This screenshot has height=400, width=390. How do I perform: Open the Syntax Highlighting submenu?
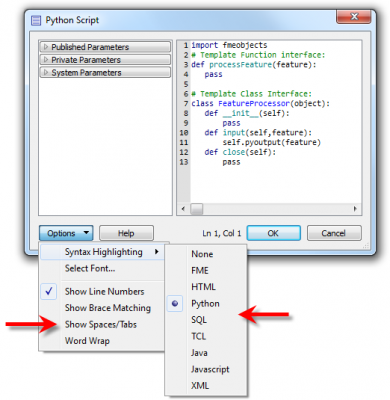click(102, 252)
